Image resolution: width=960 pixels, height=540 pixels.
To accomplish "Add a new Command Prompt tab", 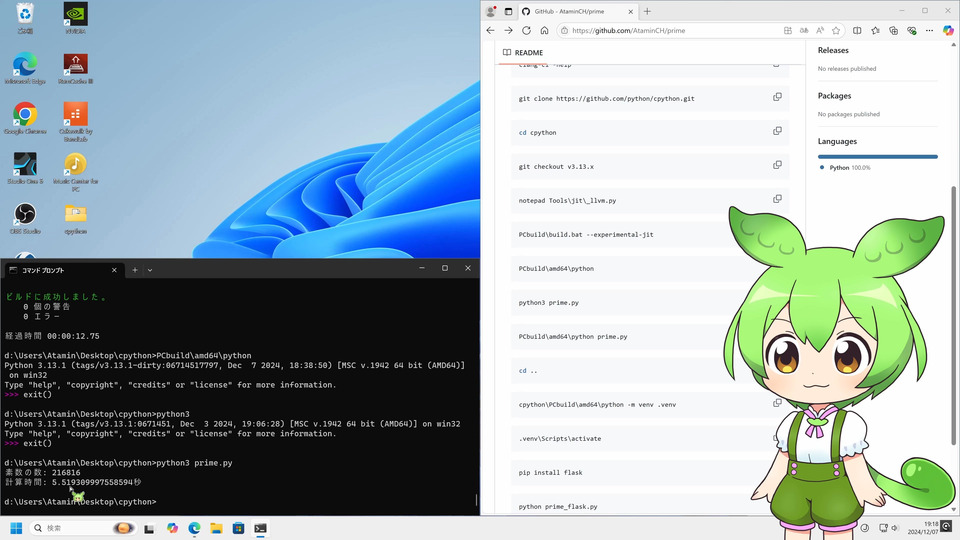I will pos(135,269).
